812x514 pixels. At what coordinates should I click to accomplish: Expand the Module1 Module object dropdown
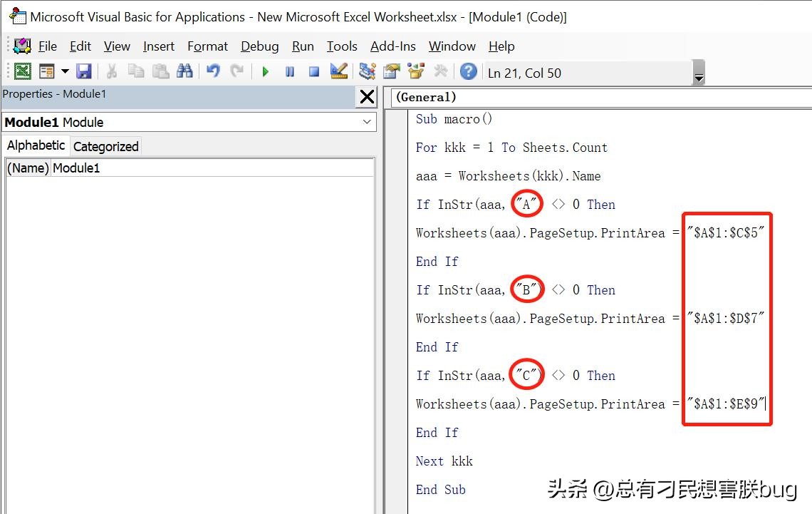tap(367, 123)
